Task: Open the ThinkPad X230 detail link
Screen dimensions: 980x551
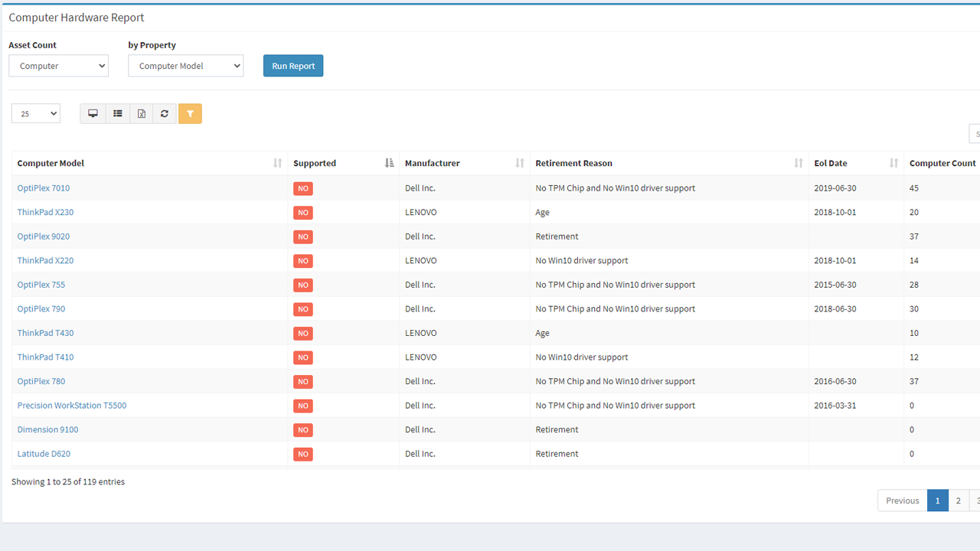Action: coord(45,212)
